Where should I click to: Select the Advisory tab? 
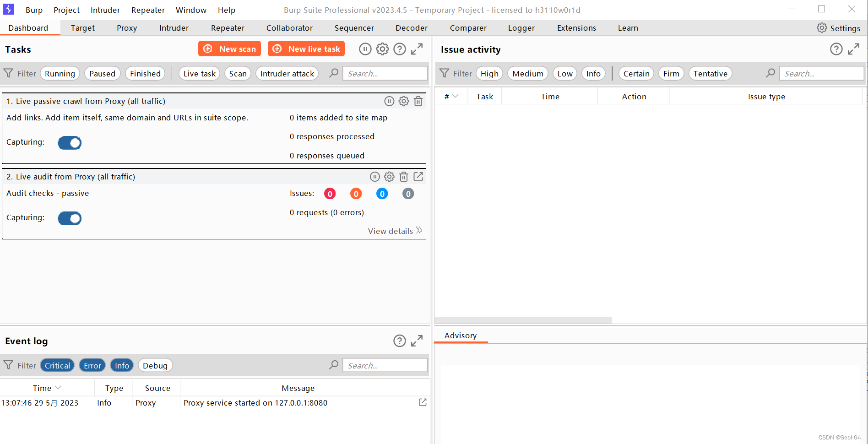click(461, 336)
